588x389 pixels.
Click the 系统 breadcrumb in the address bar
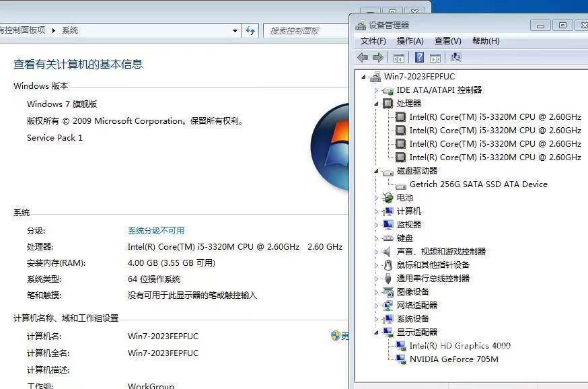tap(70, 30)
